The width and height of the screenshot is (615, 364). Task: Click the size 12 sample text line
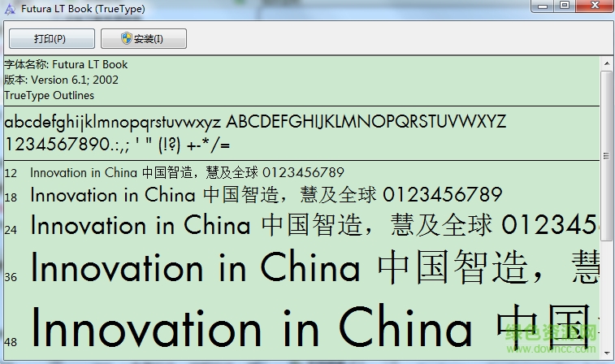[187, 172]
